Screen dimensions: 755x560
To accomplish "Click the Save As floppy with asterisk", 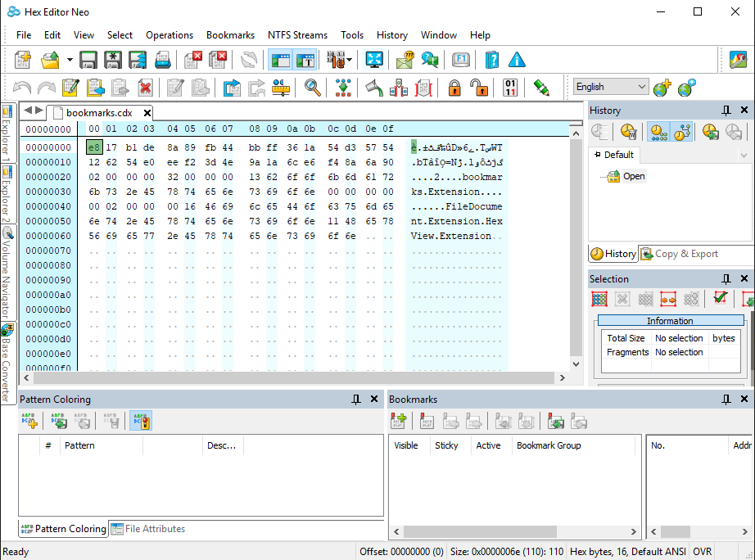I will [113, 60].
